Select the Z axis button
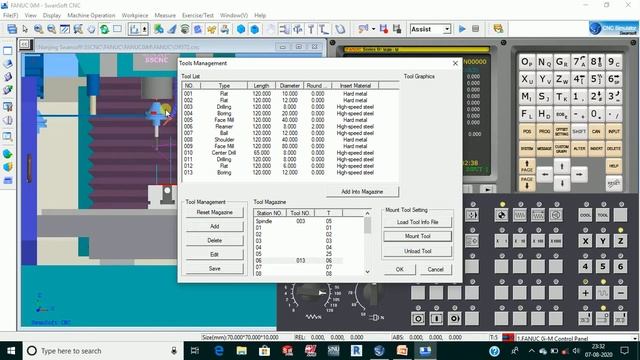The width and height of the screenshot is (640, 360). (x=620, y=241)
